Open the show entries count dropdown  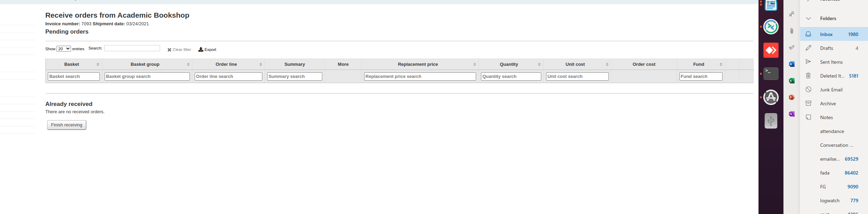pos(64,49)
